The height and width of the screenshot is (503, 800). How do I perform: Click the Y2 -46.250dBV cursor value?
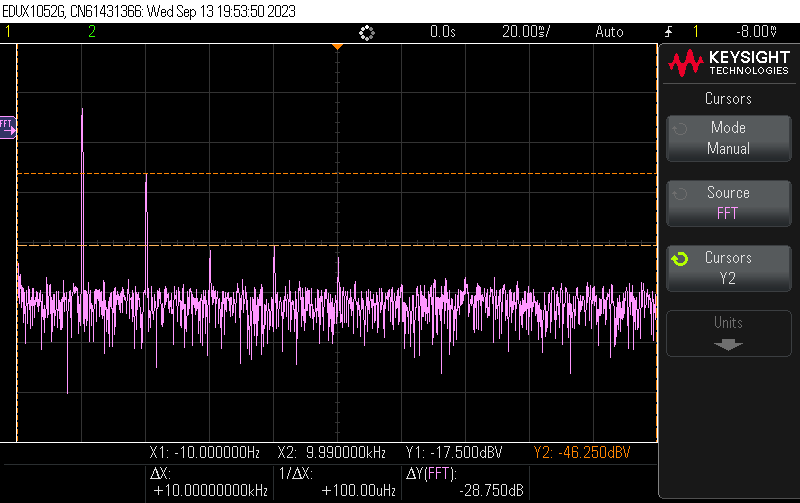[x=582, y=452]
